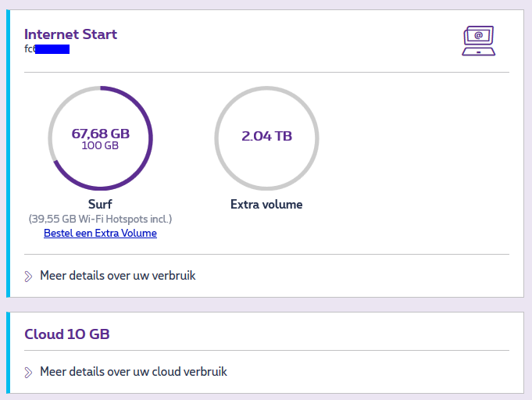
Task: Click the Wi-Fi Hotspots incl. note
Action: [x=100, y=219]
